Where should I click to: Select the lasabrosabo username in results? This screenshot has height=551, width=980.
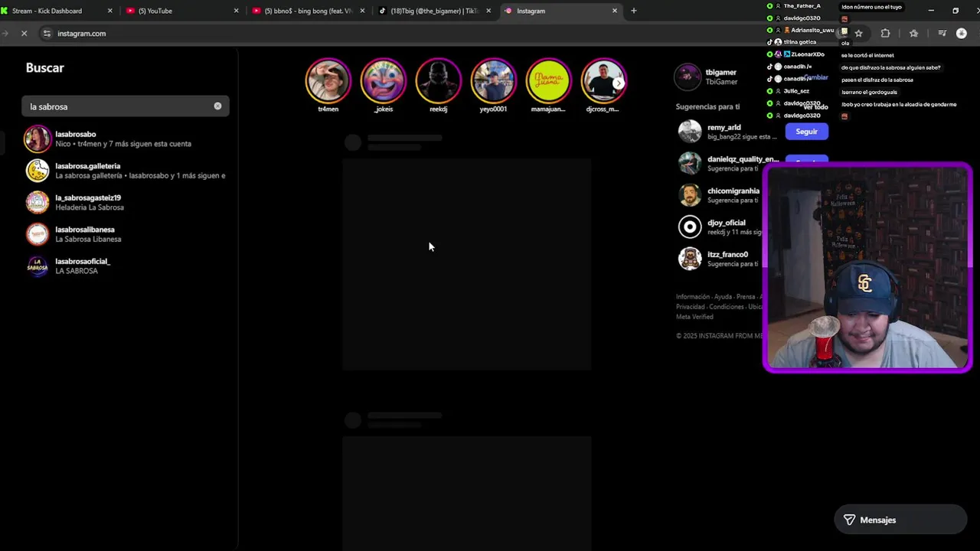tap(76, 134)
